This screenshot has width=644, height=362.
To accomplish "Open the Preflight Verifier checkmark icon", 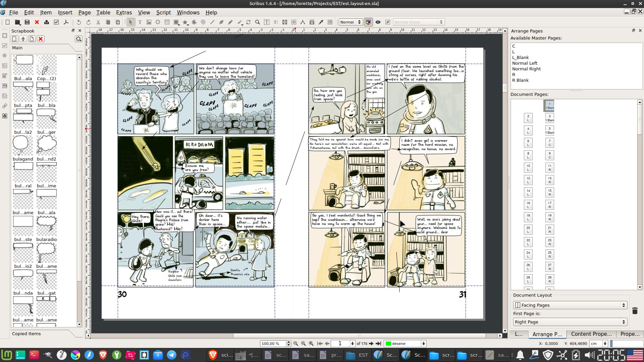I will coord(56,22).
